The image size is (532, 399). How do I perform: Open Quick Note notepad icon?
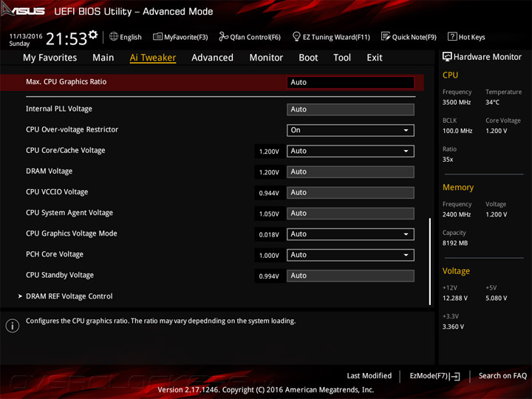point(386,36)
